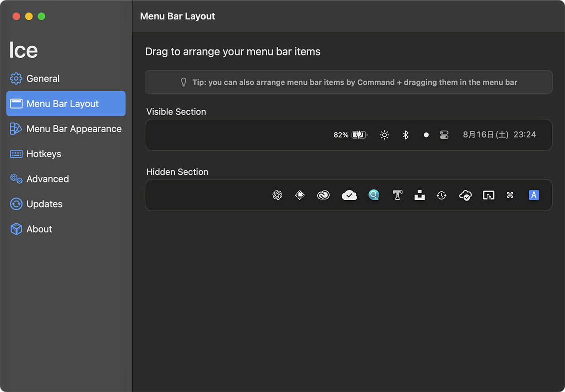Check for Updates in the sidebar
The image size is (565, 392).
(x=45, y=204)
